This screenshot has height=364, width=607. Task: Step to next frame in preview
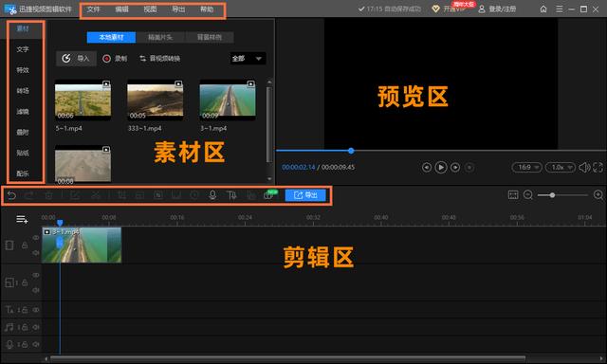point(455,168)
